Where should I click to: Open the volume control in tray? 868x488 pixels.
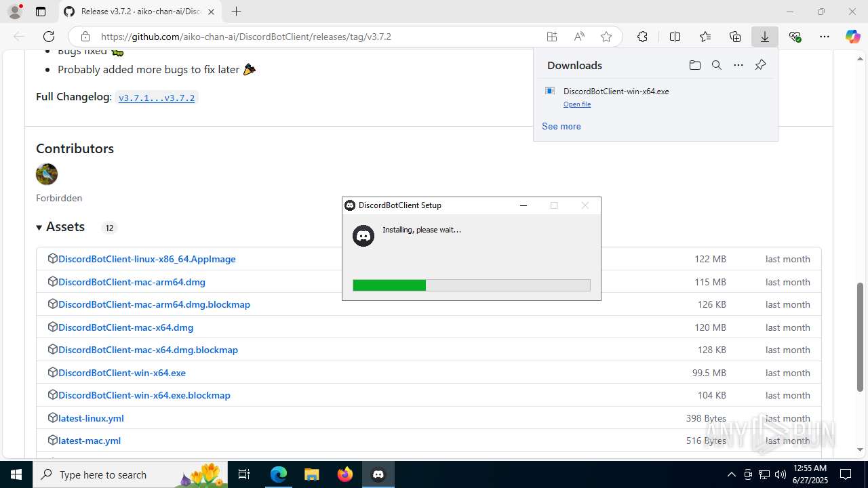(780, 474)
